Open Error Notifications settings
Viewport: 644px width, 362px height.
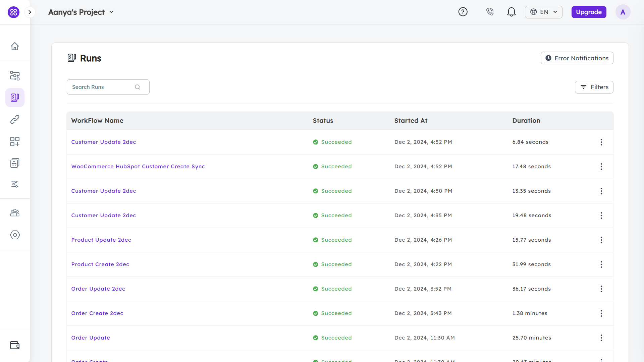tap(577, 58)
